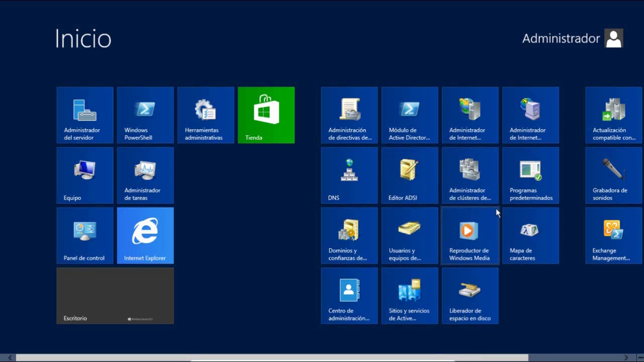
Task: Open Administración de directivas de grupo tile
Action: point(350,115)
